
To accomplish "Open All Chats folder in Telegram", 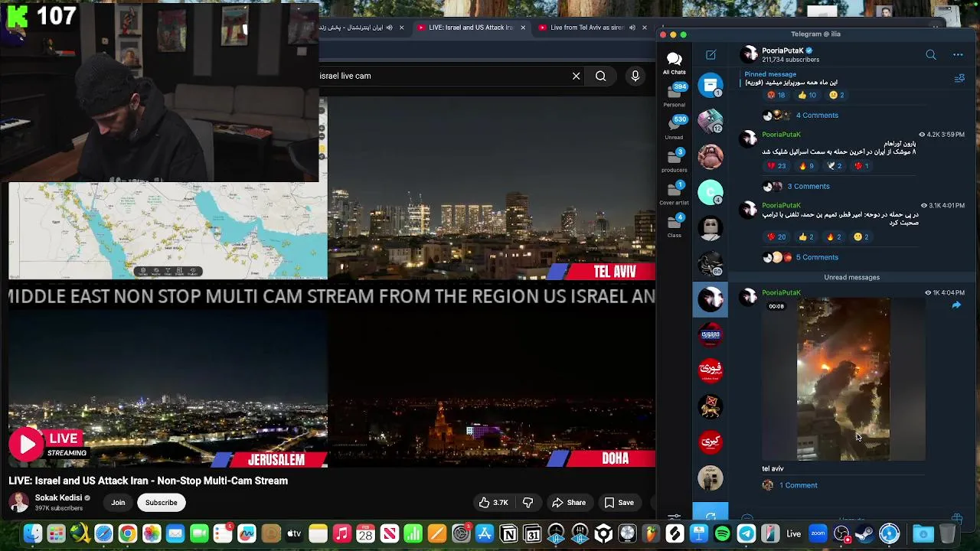I will pos(675,64).
